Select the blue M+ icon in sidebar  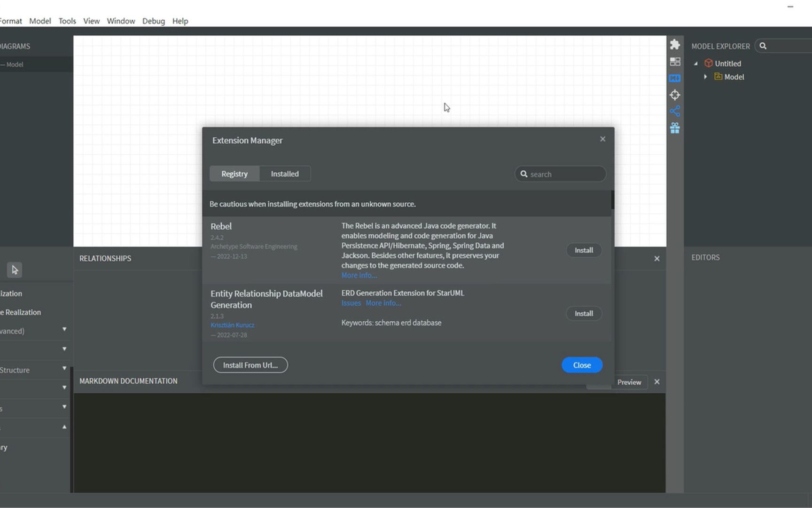(675, 78)
